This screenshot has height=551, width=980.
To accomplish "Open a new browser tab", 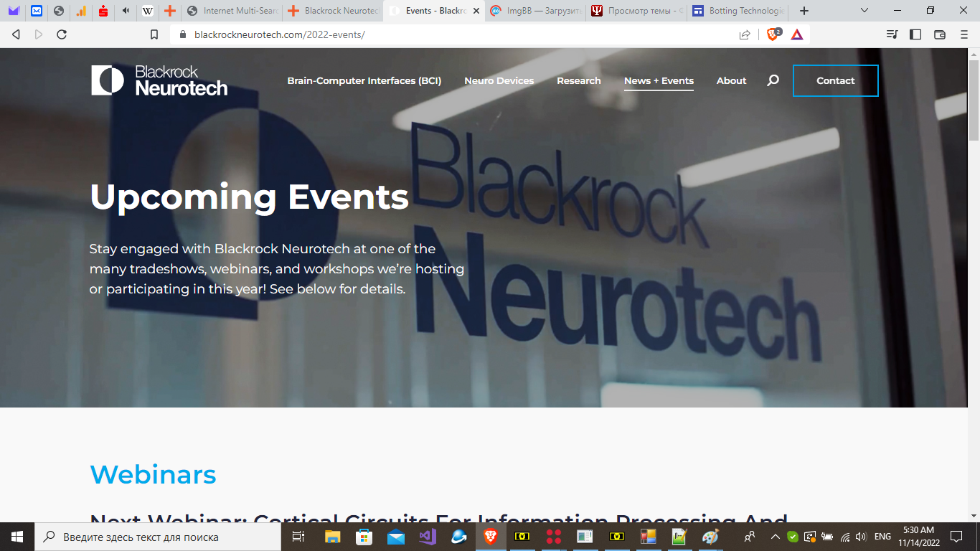I will coord(804,11).
